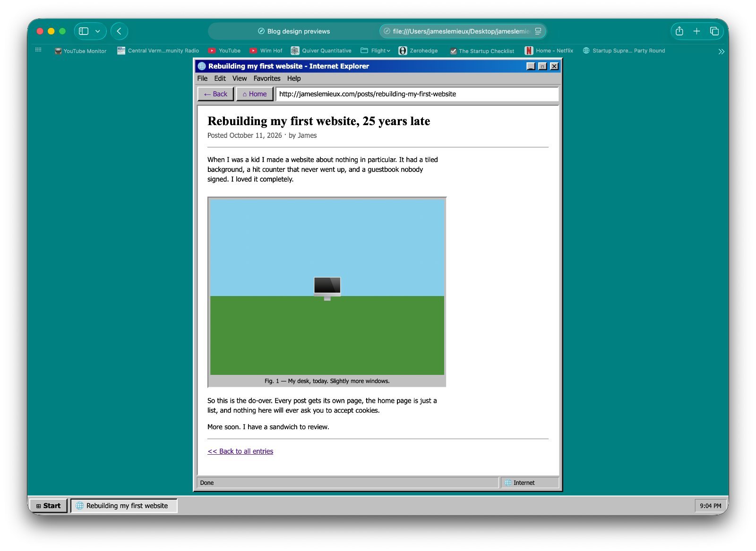
Task: Switch to the Blog design previews tab
Action: click(x=294, y=31)
